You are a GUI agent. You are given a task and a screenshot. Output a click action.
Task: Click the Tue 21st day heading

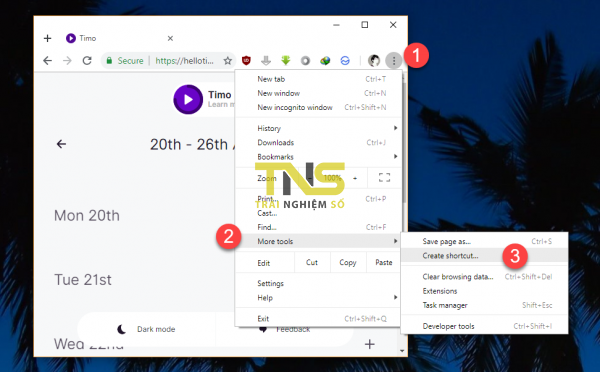83,280
